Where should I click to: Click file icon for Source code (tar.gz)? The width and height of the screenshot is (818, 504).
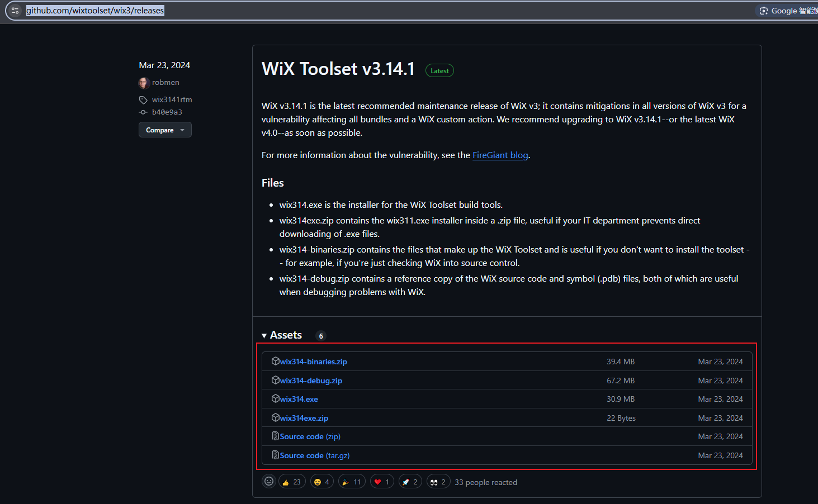275,455
